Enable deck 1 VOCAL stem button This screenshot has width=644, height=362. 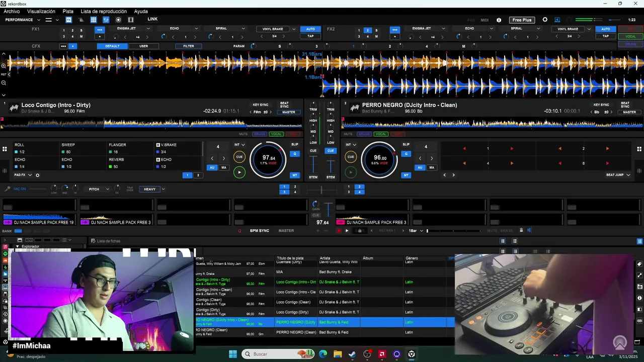click(276, 134)
